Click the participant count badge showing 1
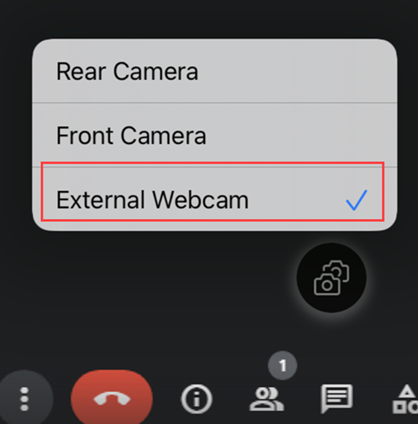This screenshot has height=424, width=418. [x=283, y=365]
